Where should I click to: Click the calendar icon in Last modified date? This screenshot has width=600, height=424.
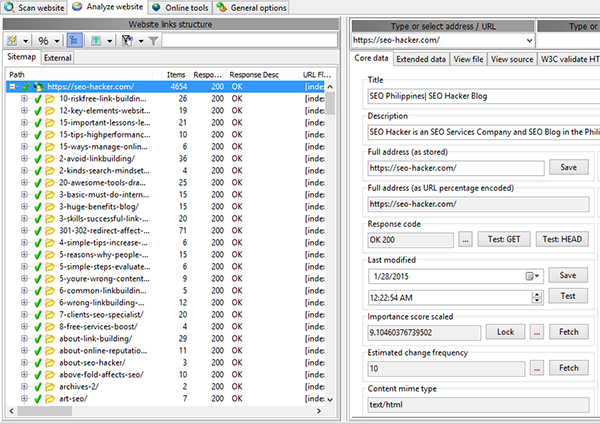coord(529,275)
